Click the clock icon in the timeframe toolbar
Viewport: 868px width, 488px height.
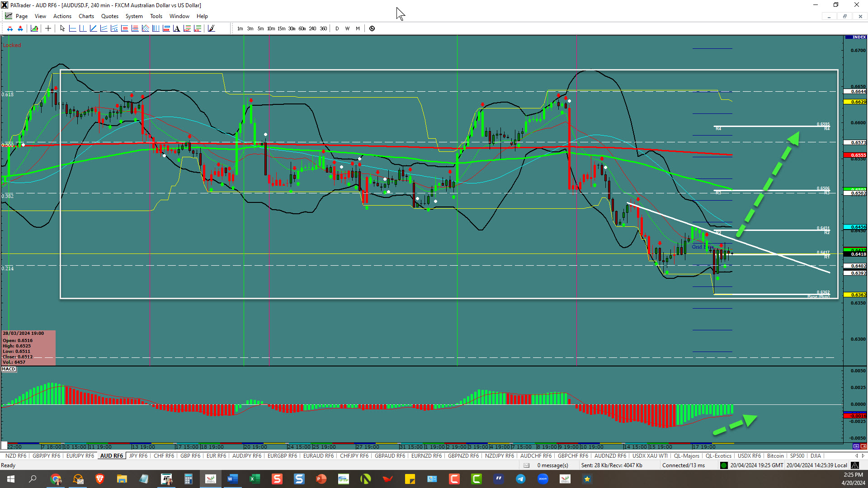click(372, 28)
